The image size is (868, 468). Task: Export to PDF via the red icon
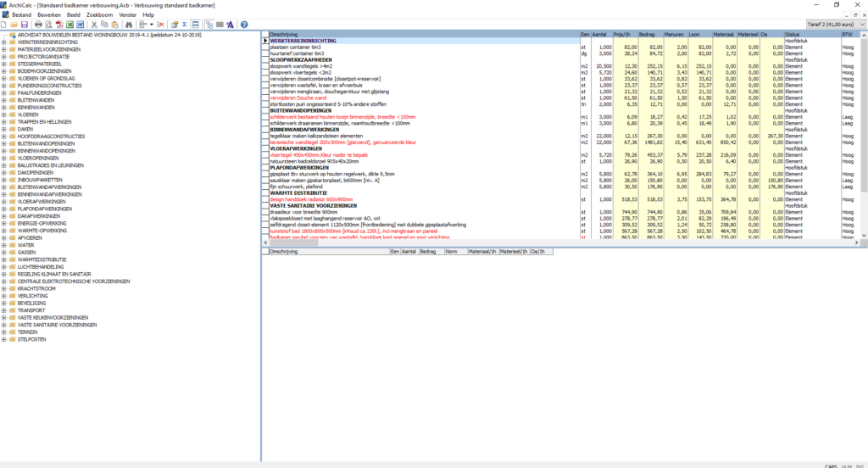pyautogui.click(x=59, y=25)
